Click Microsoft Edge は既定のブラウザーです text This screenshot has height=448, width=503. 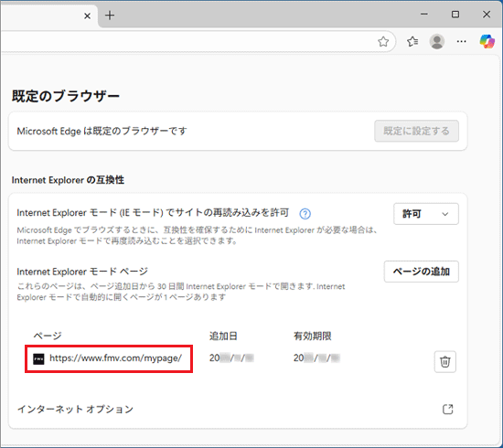click(102, 131)
